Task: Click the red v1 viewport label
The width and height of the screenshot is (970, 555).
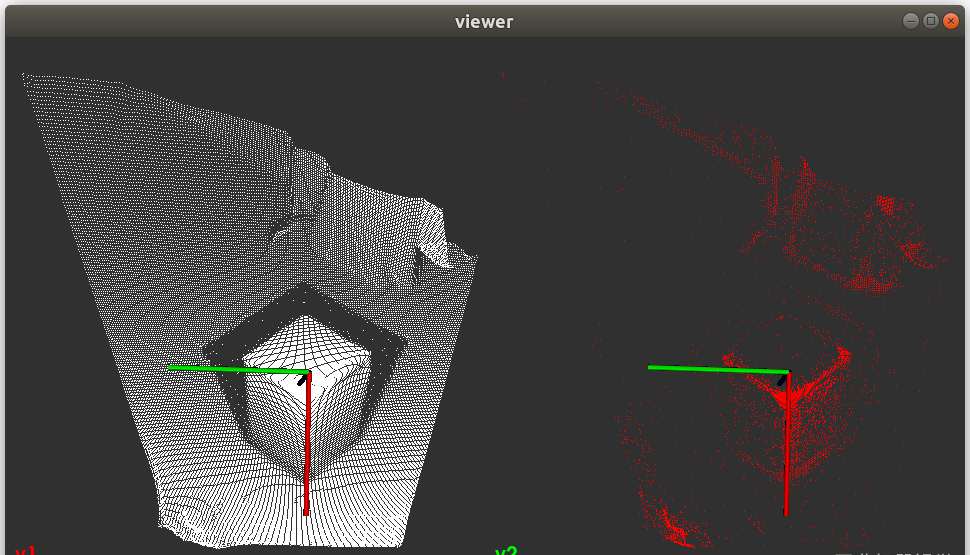Action: pos(24,550)
